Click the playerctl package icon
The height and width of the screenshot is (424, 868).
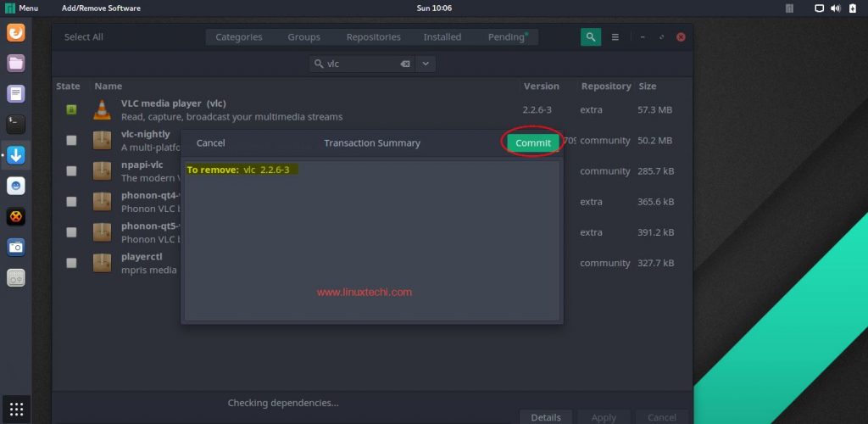coord(102,263)
